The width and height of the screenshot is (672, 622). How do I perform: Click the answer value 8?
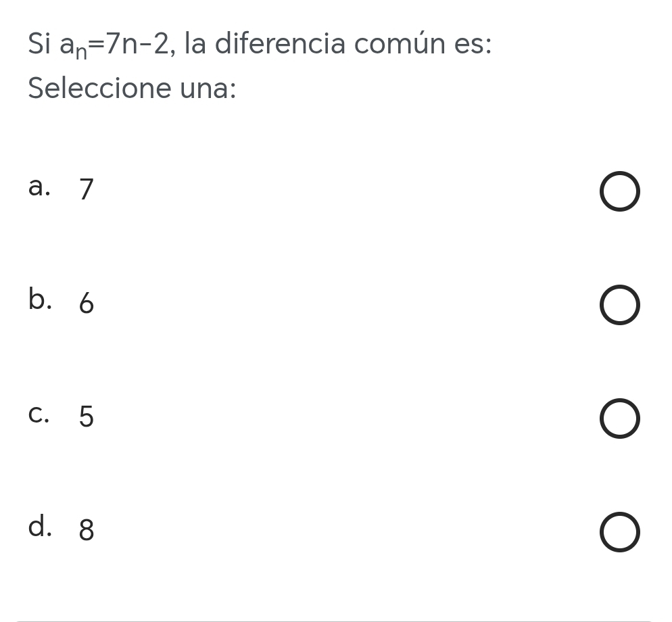pyautogui.click(x=86, y=530)
